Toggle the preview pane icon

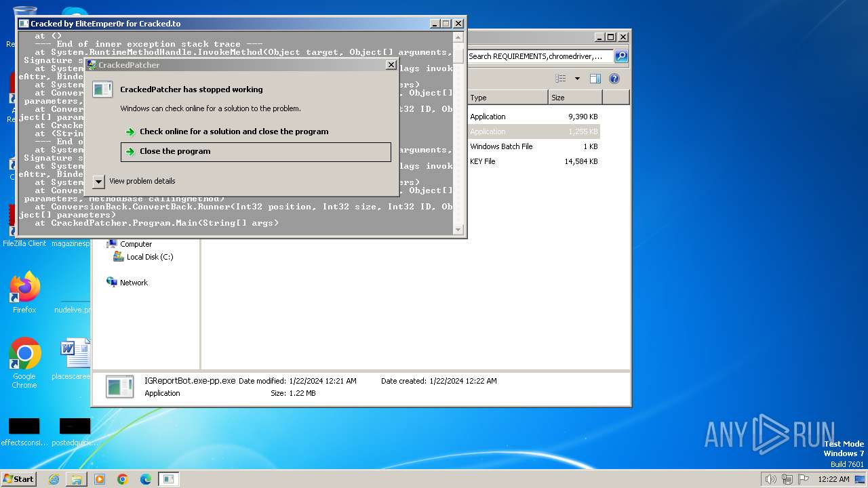click(595, 79)
